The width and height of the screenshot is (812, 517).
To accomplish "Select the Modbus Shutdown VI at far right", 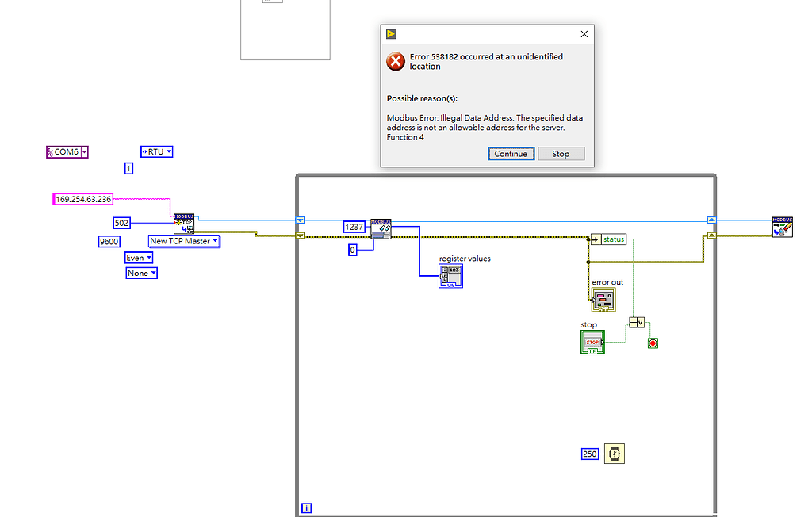I will [x=782, y=226].
